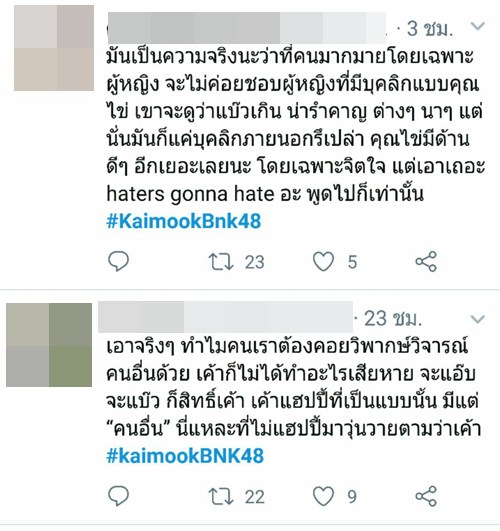Open the 3 ชม. timestamp
This screenshot has height=531, width=500.
pyautogui.click(x=430, y=28)
